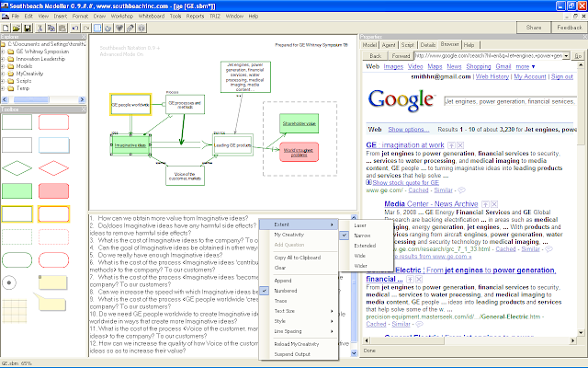Screen dimensions: 588x368
Task: Uncheck the Numbered context menu option
Action: [x=299, y=291]
